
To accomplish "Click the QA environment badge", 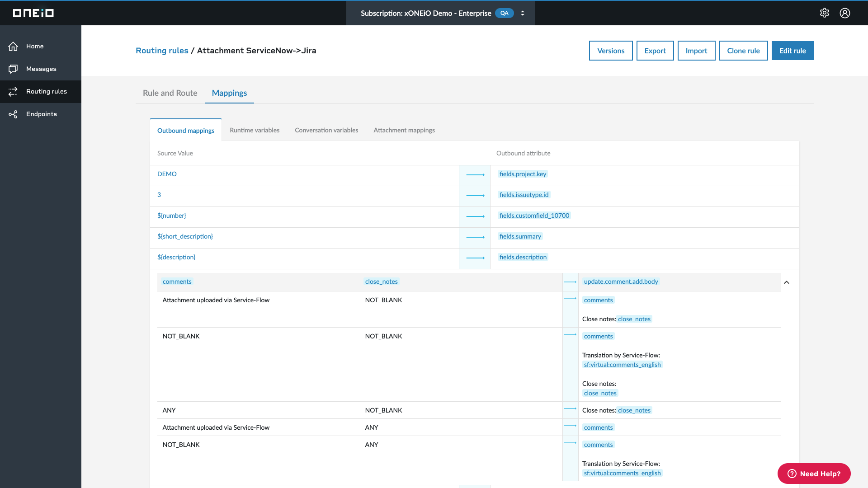I will (x=505, y=13).
